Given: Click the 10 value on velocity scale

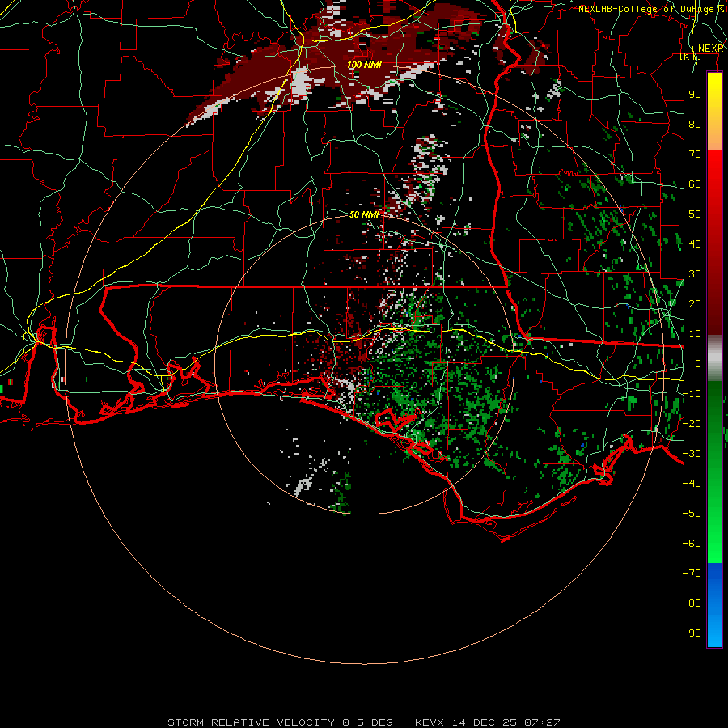Looking at the screenshot, I should coord(695,334).
